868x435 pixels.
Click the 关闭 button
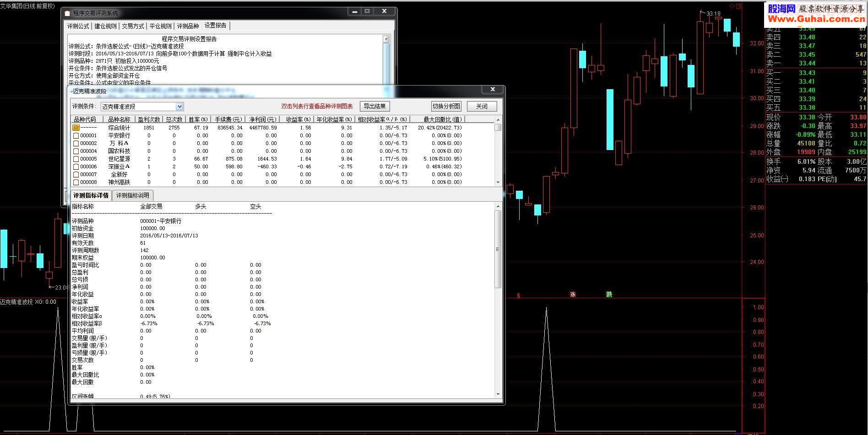point(482,106)
